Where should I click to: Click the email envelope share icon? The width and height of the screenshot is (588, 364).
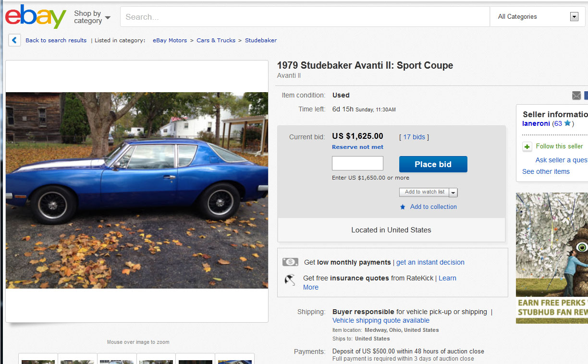tap(576, 96)
